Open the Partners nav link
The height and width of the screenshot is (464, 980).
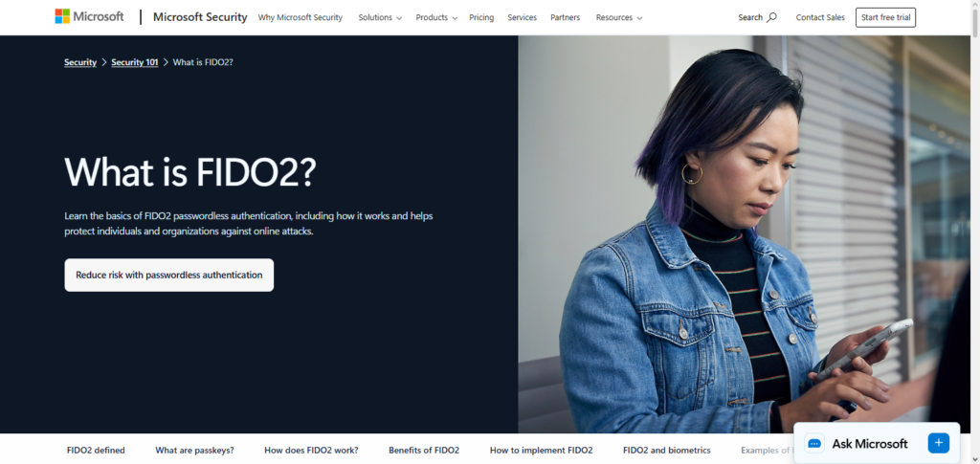(565, 17)
